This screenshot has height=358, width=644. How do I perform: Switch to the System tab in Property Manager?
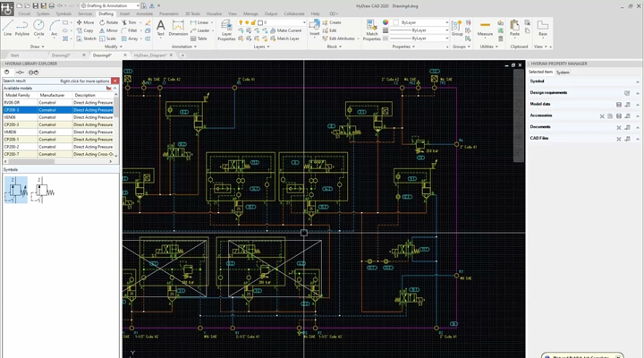pos(563,72)
